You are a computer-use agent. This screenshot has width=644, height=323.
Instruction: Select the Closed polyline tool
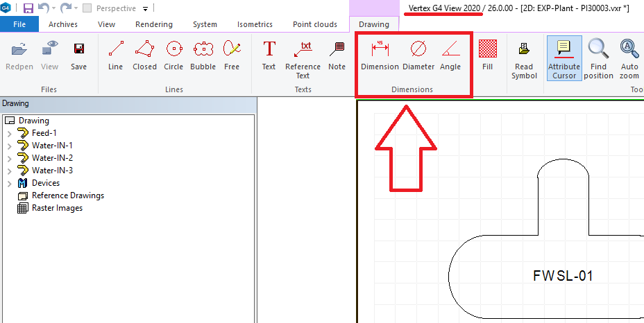coord(144,55)
